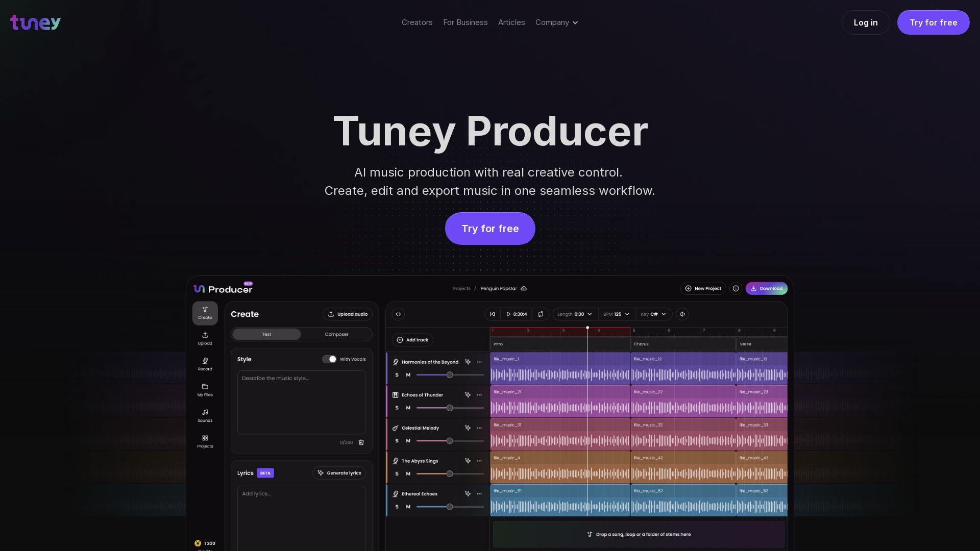This screenshot has width=980, height=551.
Task: Toggle the With Vocals switch
Action: 329,359
